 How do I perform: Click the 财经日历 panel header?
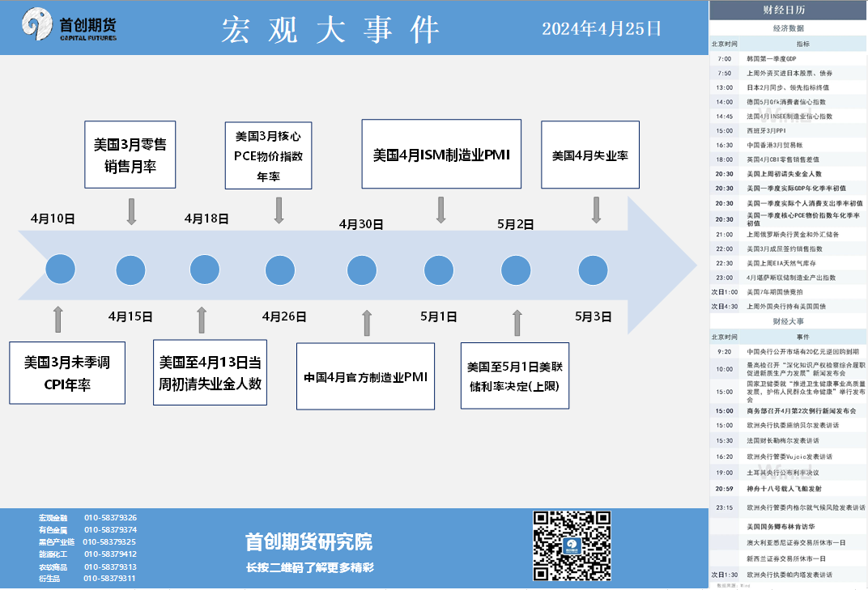click(x=788, y=10)
